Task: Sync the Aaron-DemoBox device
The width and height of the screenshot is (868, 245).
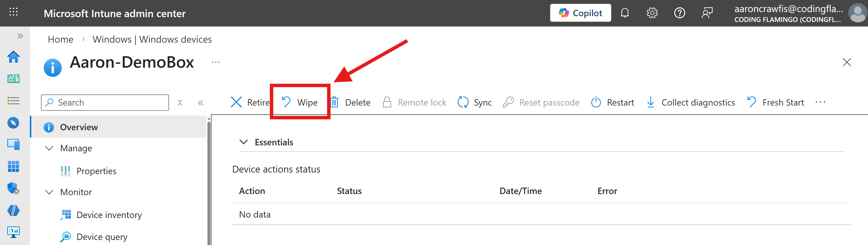Action: (x=475, y=102)
